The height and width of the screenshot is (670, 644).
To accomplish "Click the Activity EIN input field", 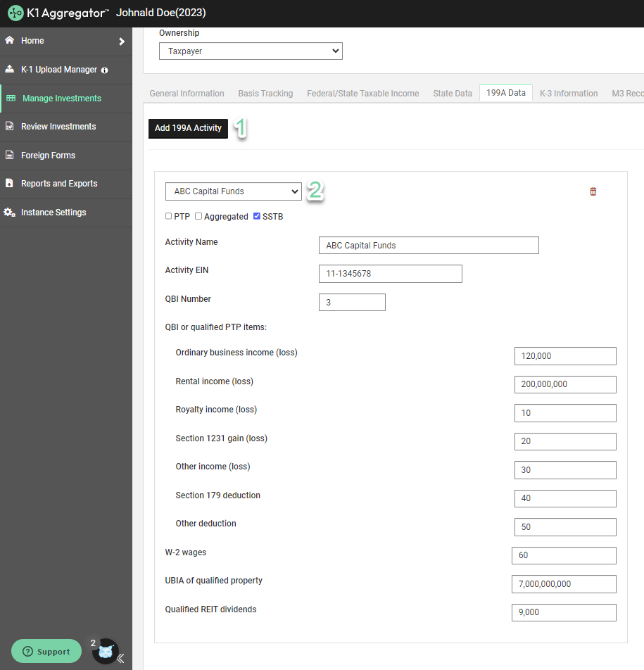I will click(390, 273).
